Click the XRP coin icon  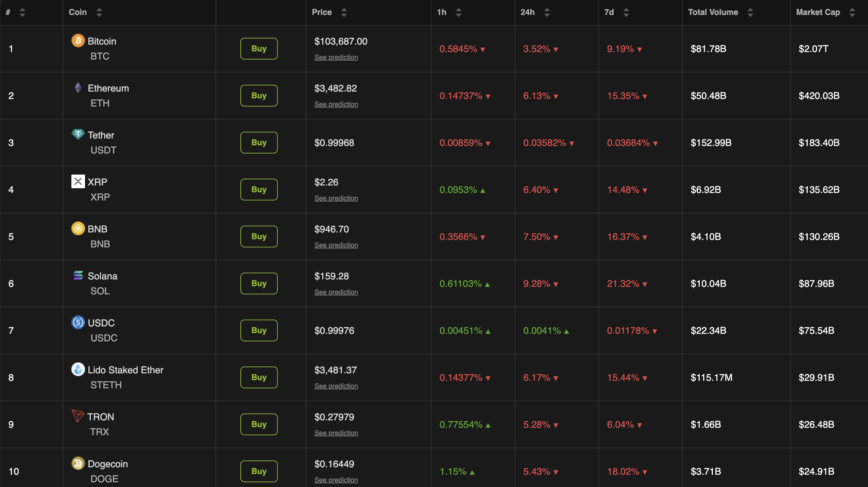coord(78,181)
